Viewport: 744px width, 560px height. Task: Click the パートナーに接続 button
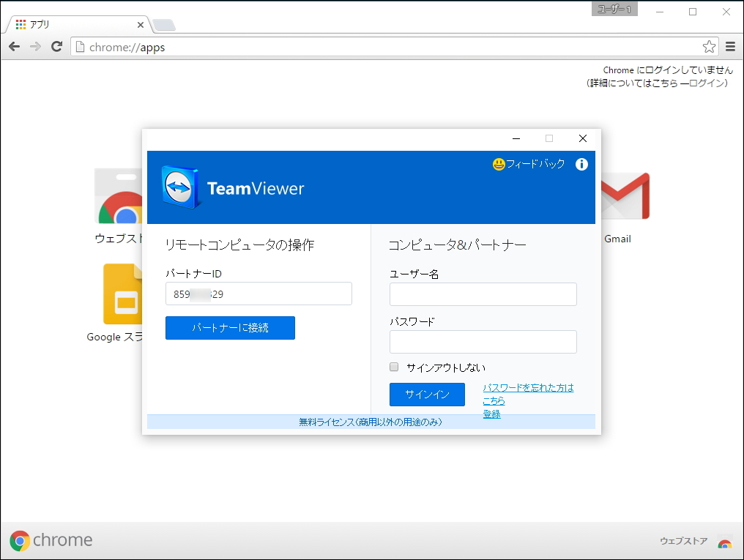(x=230, y=328)
